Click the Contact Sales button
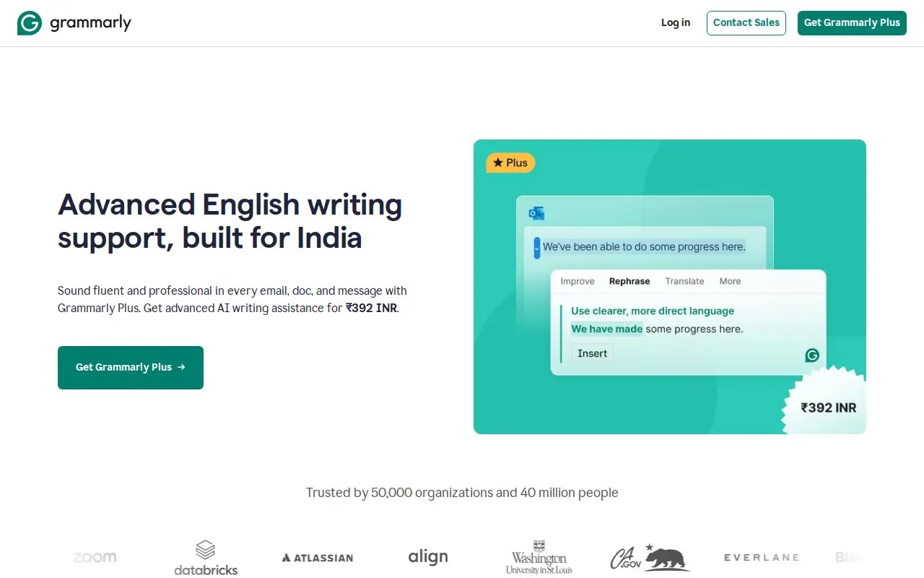Viewport: 924px width, 578px height. pos(746,22)
